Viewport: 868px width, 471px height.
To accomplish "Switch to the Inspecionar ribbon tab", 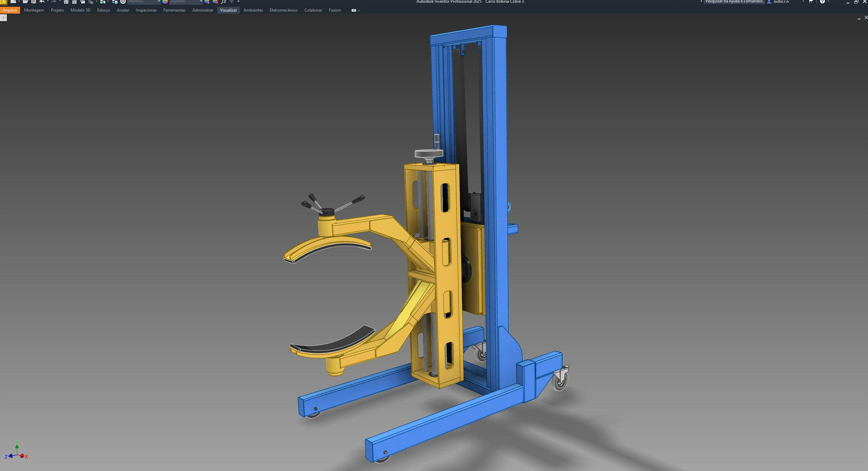I will (x=146, y=10).
